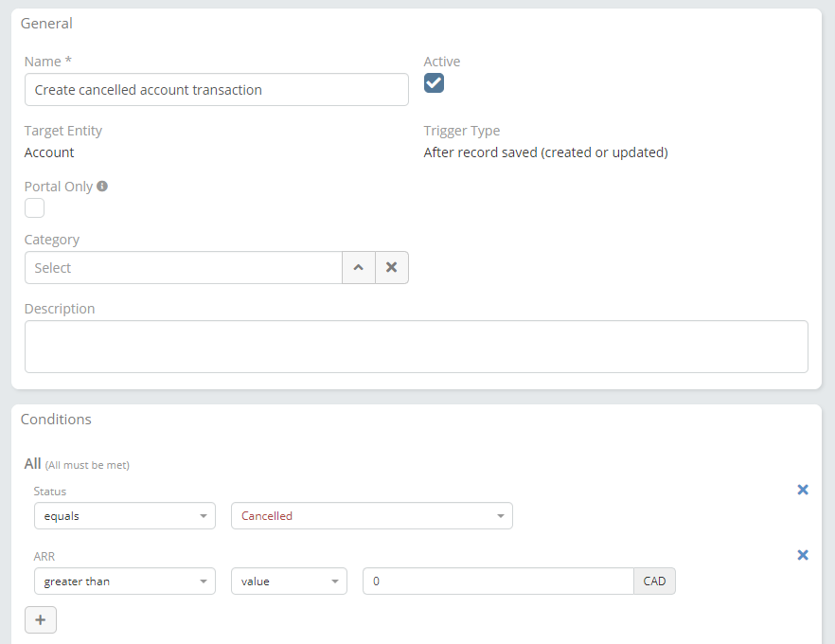Remove the Status condition row
Image resolution: width=835 pixels, height=644 pixels.
click(803, 490)
